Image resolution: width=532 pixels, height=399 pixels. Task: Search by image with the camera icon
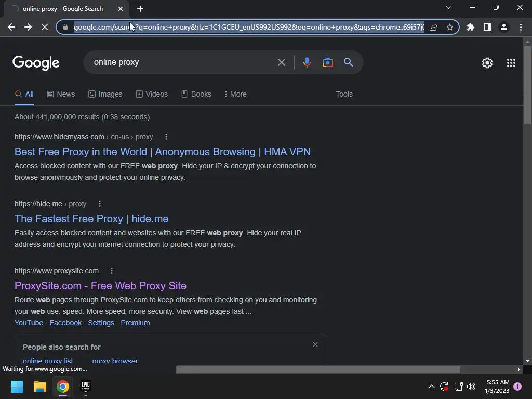coord(327,62)
